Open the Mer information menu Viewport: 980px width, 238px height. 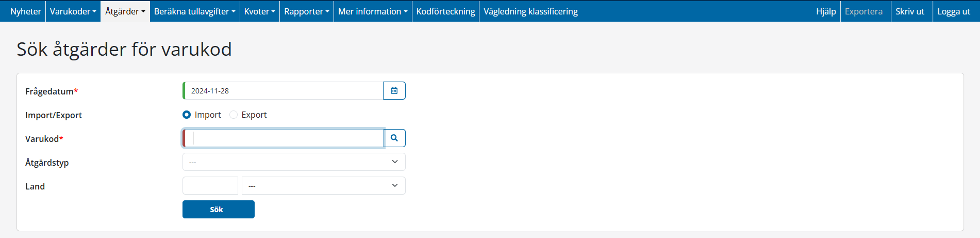(x=372, y=11)
